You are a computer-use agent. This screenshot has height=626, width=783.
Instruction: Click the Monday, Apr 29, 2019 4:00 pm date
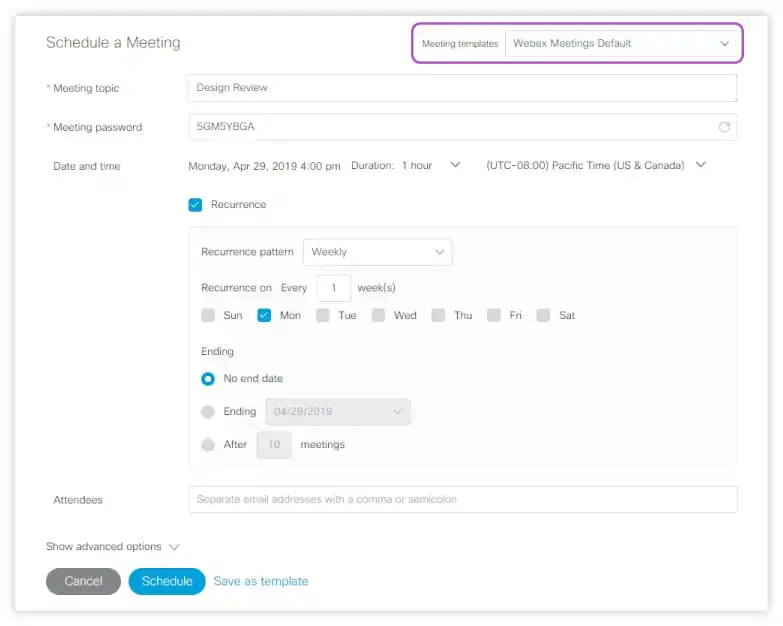[264, 166]
